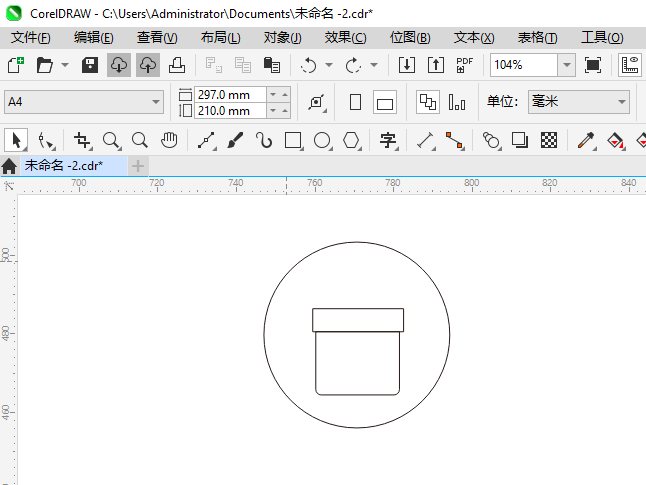Click the zoom level field showing 104%
646x485 pixels.
pos(524,65)
